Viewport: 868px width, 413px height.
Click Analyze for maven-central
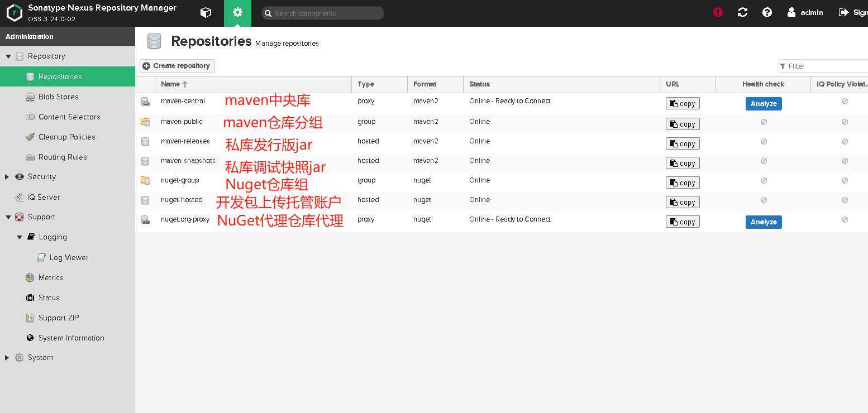click(x=764, y=104)
